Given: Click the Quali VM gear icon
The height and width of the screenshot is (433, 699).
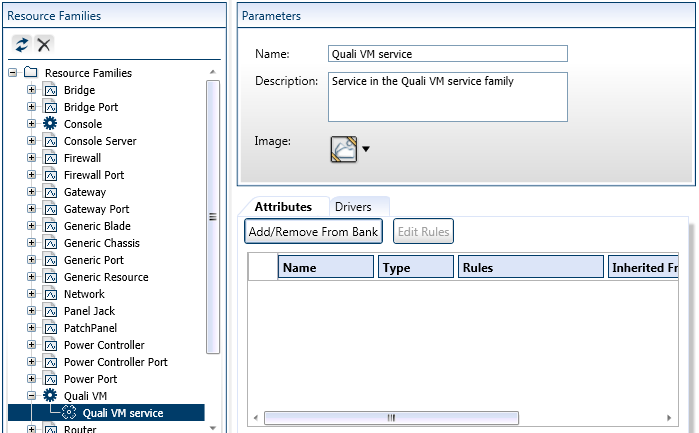Looking at the screenshot, I should pyautogui.click(x=50, y=396).
